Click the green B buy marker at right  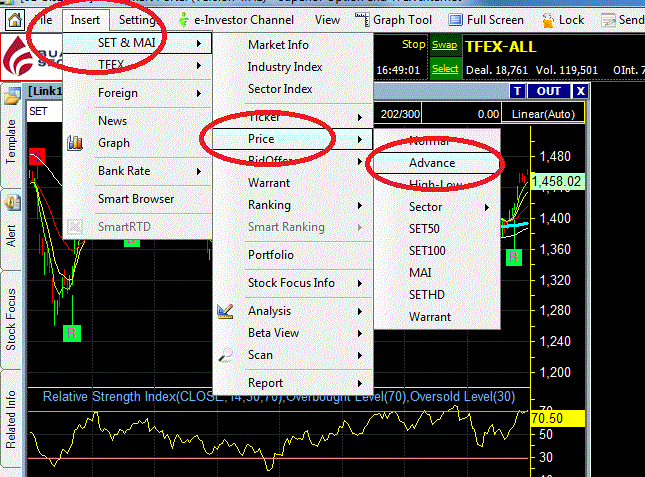[514, 257]
